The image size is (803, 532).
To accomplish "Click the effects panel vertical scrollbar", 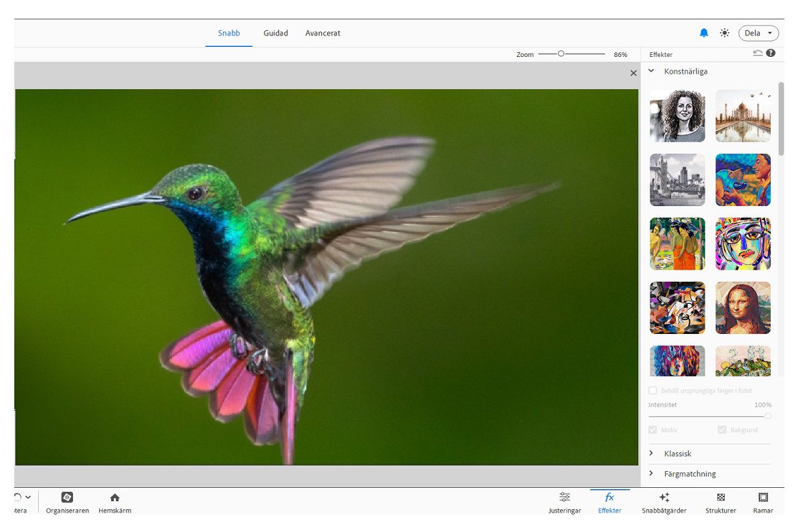I will [x=780, y=118].
